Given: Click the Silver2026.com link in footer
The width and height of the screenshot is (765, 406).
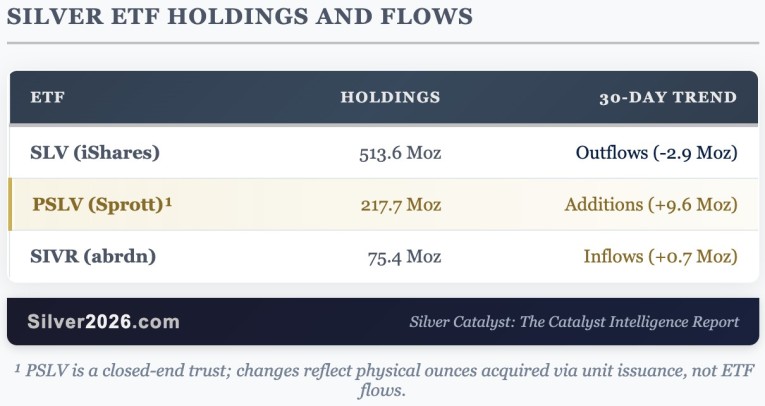Looking at the screenshot, I should (x=103, y=322).
